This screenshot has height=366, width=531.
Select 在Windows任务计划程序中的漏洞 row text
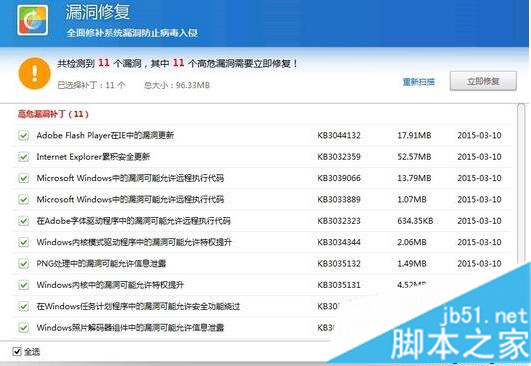138,306
